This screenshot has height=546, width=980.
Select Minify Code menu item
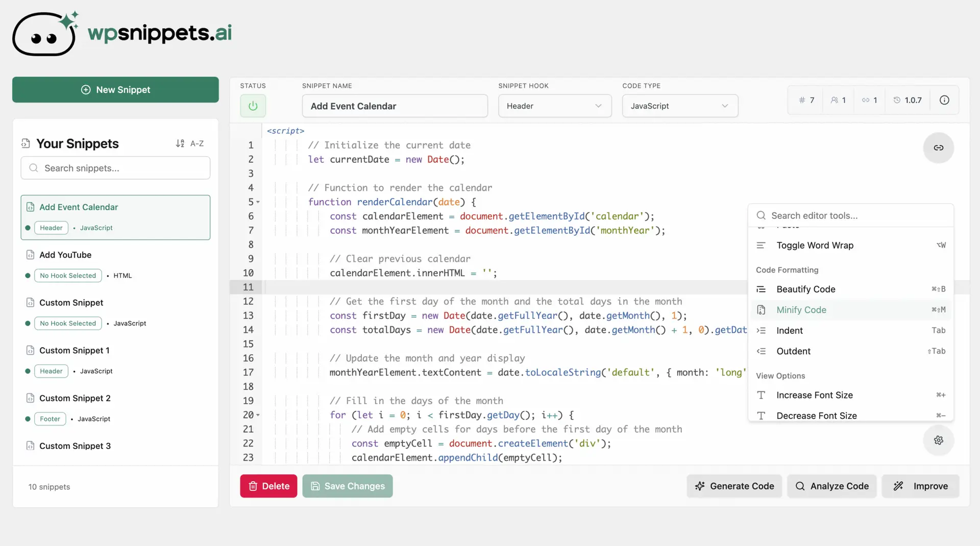pos(851,310)
